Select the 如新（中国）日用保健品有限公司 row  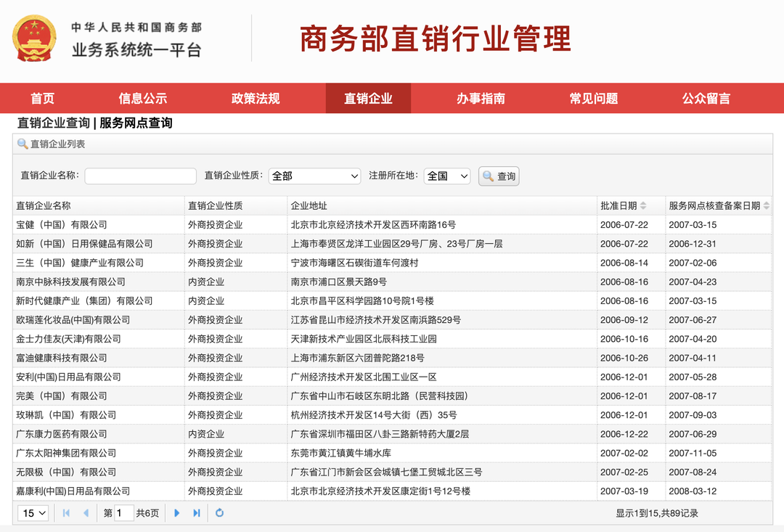click(x=392, y=244)
